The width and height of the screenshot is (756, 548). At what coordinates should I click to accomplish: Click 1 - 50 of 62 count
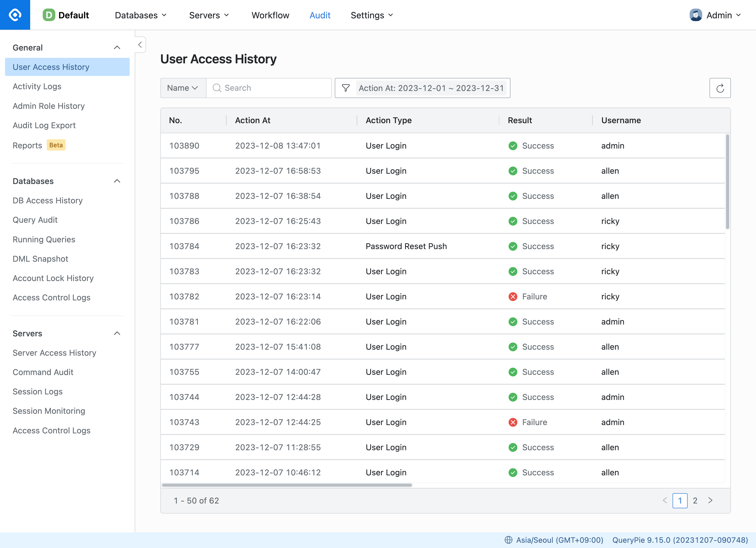pyautogui.click(x=196, y=500)
